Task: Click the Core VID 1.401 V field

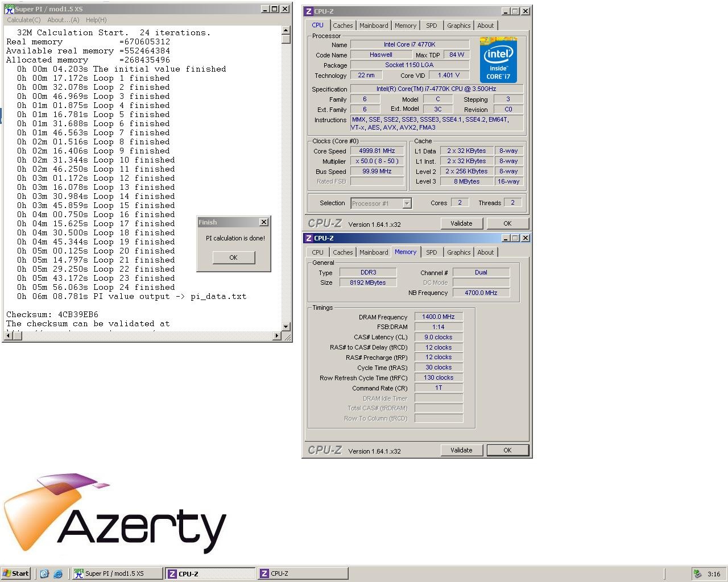Action: pos(449,75)
